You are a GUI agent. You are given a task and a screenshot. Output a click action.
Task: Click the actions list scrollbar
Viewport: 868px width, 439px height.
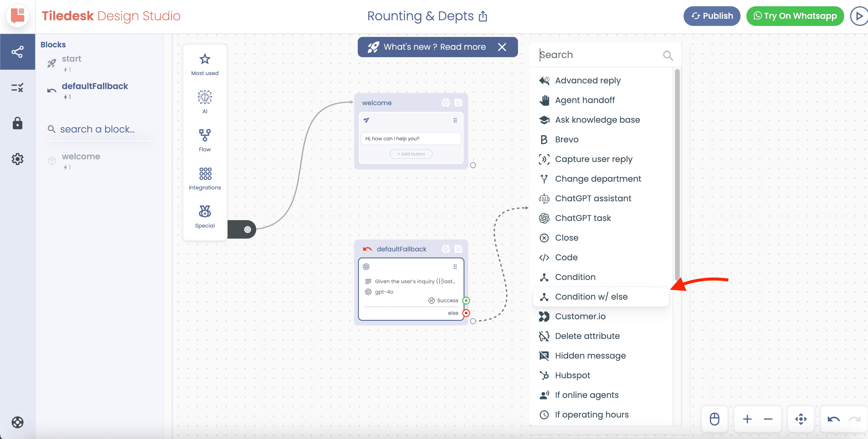click(x=677, y=175)
